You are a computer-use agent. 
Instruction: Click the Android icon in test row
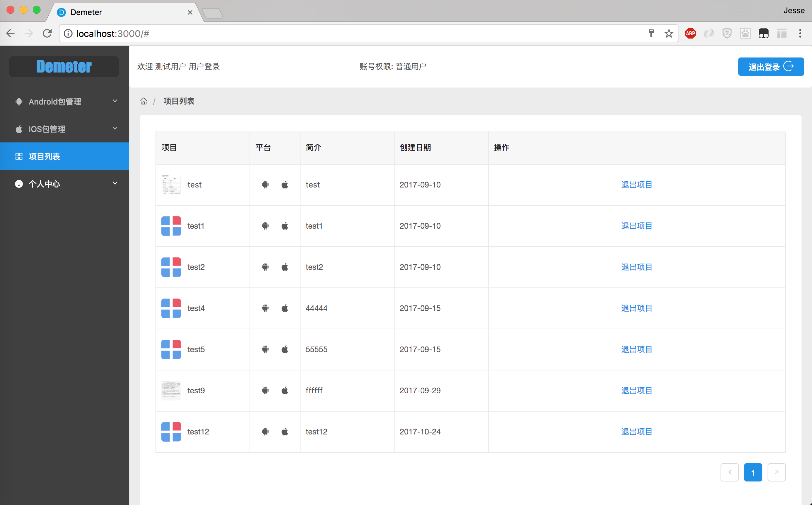pos(265,185)
